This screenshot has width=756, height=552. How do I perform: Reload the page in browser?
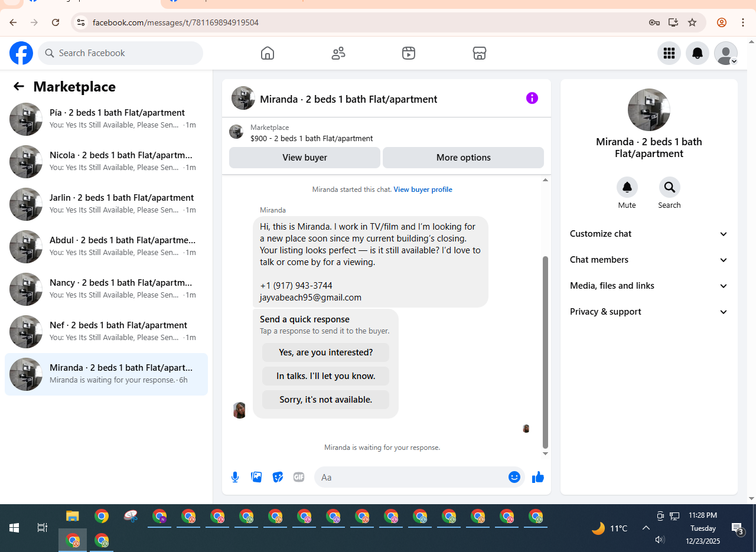(x=56, y=22)
